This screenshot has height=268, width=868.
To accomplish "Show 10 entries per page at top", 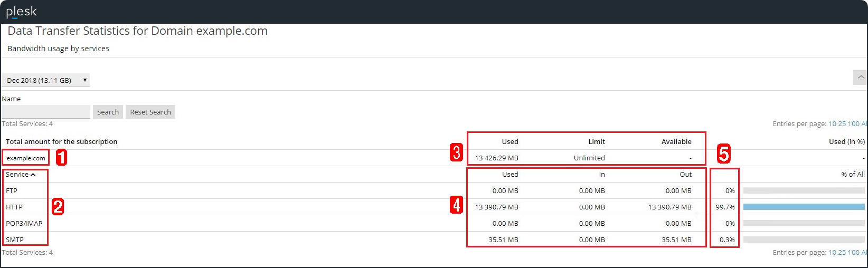I will [x=832, y=124].
